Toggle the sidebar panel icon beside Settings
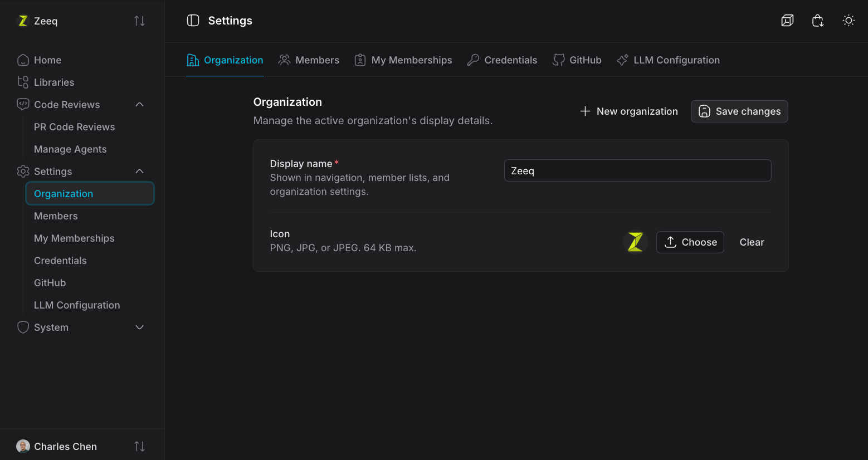Viewport: 868px width, 460px height. [193, 21]
